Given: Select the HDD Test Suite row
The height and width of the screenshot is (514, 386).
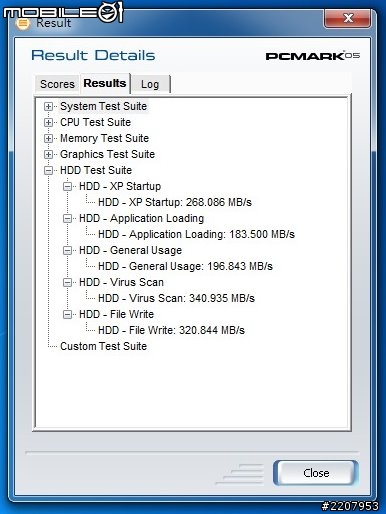Looking at the screenshot, I should point(96,170).
